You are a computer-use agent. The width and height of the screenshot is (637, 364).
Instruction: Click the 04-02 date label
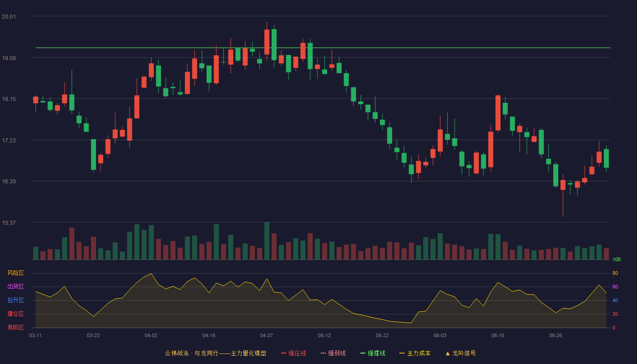click(x=151, y=335)
